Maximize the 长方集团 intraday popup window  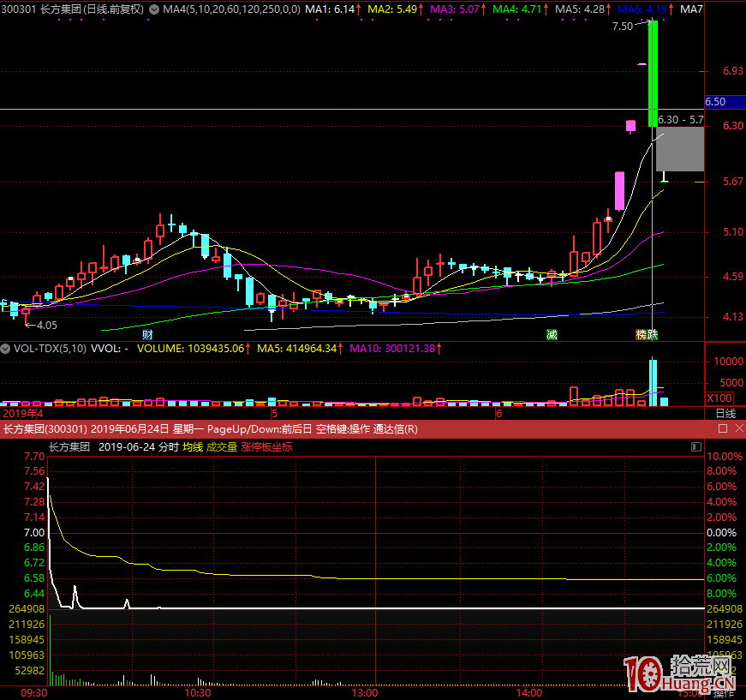pos(723,428)
